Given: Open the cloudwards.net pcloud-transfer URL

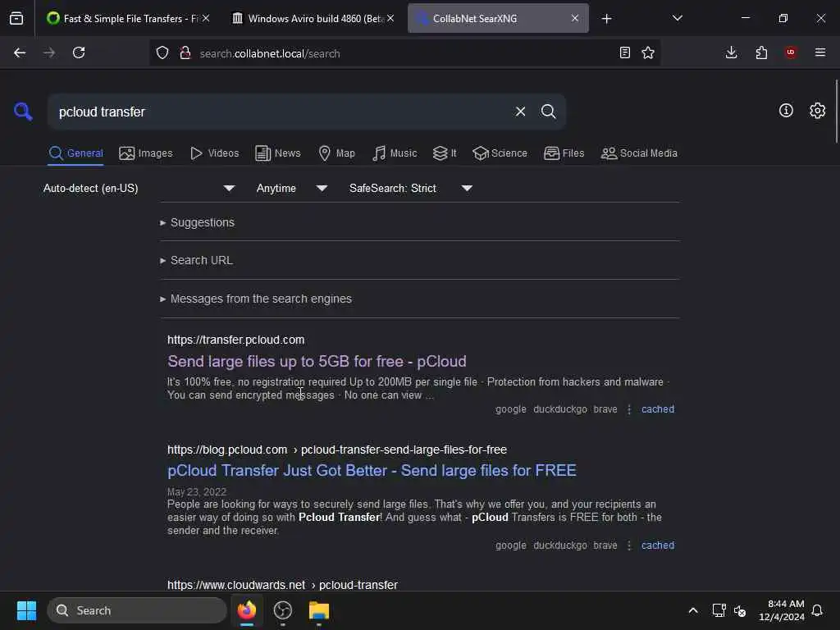Looking at the screenshot, I should 282,584.
